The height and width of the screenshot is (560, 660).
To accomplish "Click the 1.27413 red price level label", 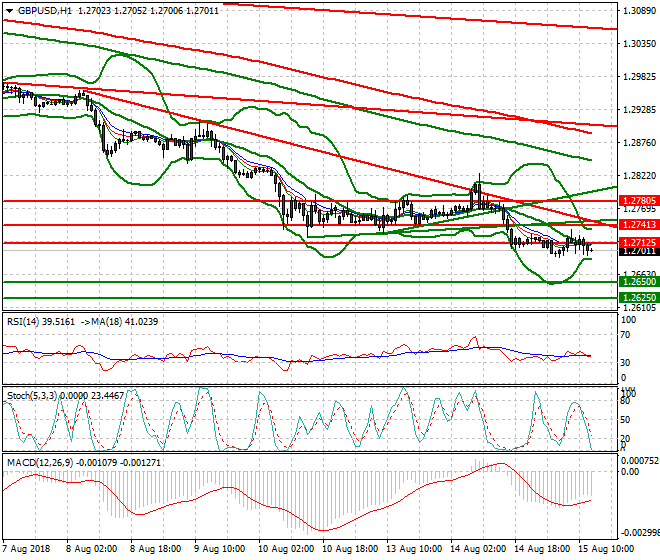I will (x=639, y=224).
